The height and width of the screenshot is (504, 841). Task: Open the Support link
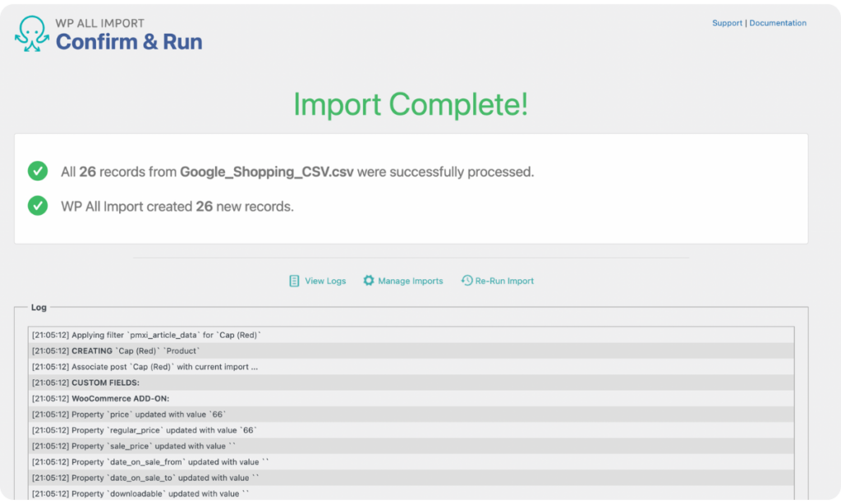(727, 23)
